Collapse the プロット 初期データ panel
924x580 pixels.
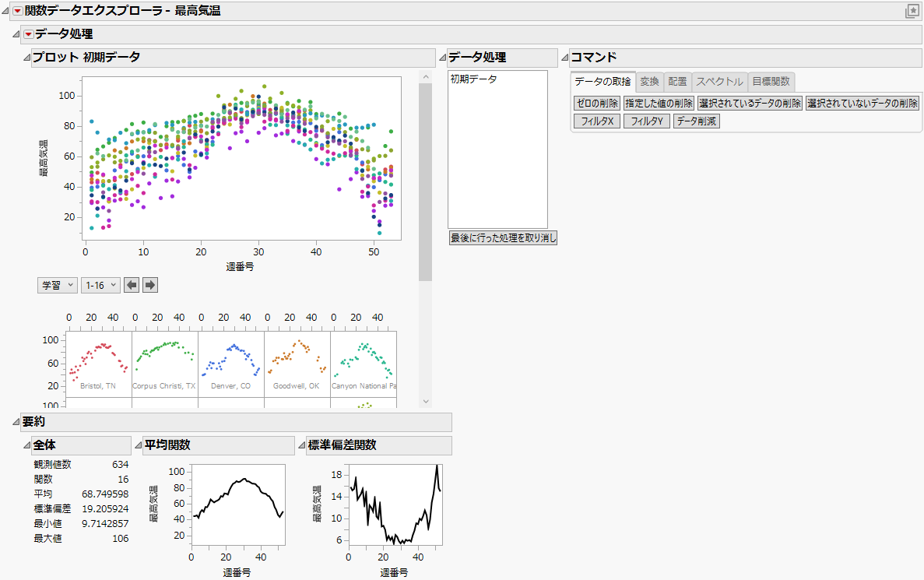(27, 57)
